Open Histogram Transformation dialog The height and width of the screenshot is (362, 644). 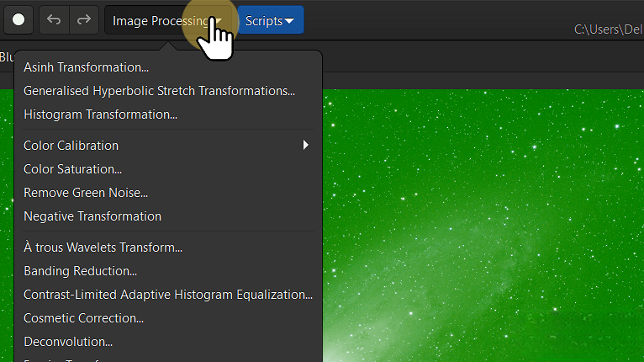point(168,114)
